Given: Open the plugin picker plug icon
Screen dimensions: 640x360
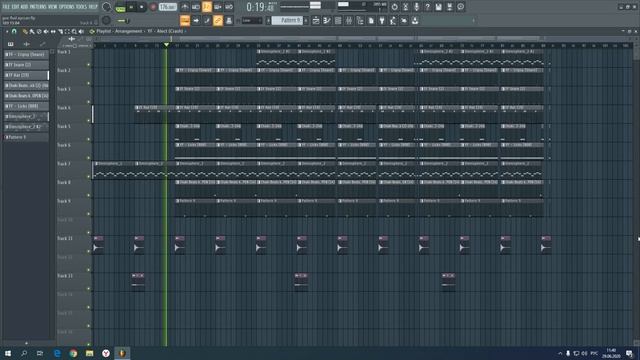Looking at the screenshot, I should pyautogui.click(x=382, y=20).
